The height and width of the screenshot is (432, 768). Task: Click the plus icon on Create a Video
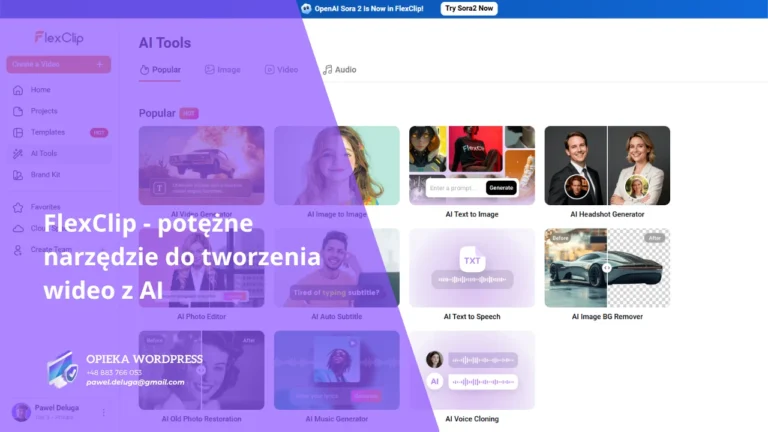(x=99, y=64)
